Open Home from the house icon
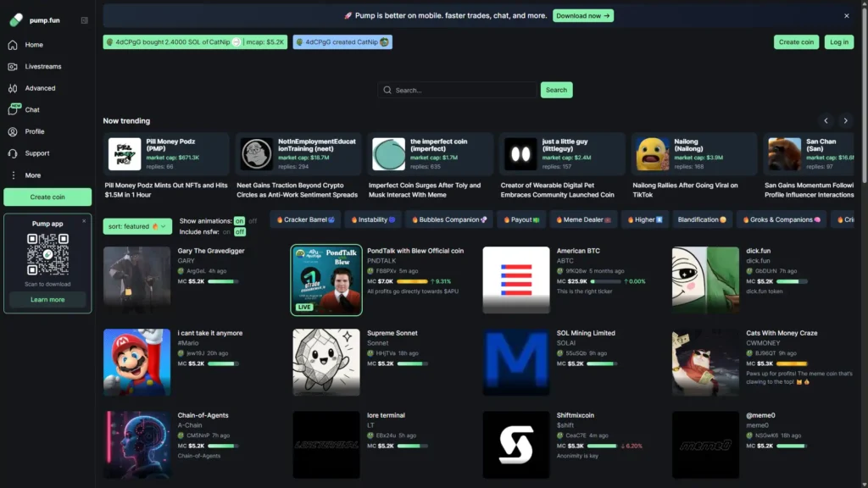Viewport: 868px width, 488px height. click(13, 45)
